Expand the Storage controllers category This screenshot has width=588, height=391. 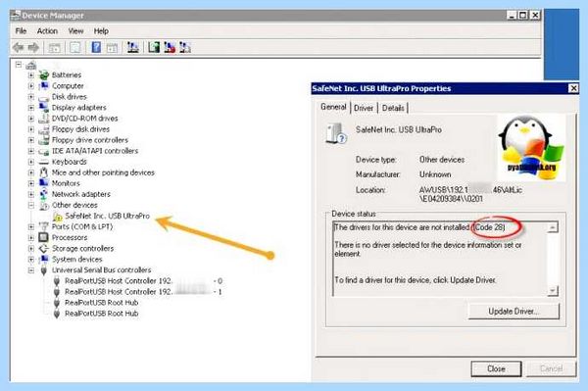coord(31,249)
